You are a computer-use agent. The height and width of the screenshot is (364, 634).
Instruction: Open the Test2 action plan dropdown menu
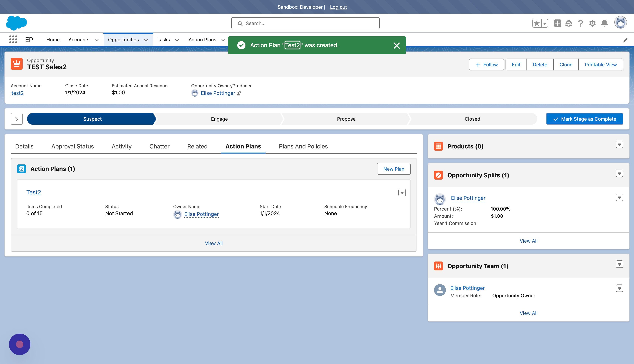(x=402, y=193)
